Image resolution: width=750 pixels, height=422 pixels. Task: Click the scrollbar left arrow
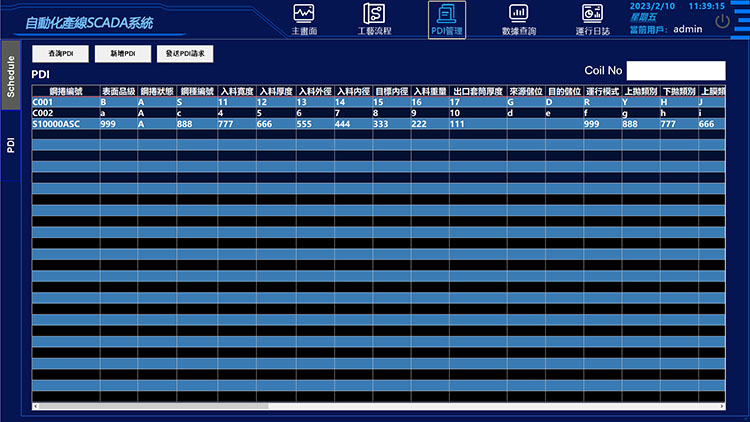tap(35, 406)
